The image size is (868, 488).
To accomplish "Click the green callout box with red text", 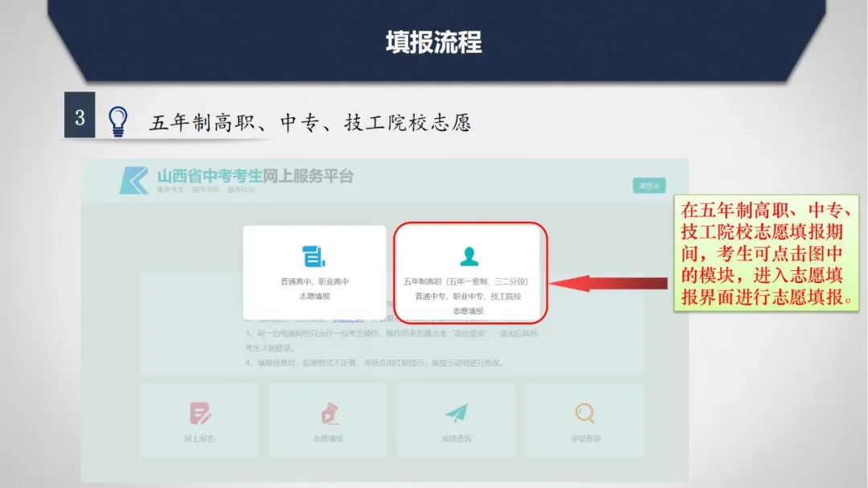I will [767, 253].
